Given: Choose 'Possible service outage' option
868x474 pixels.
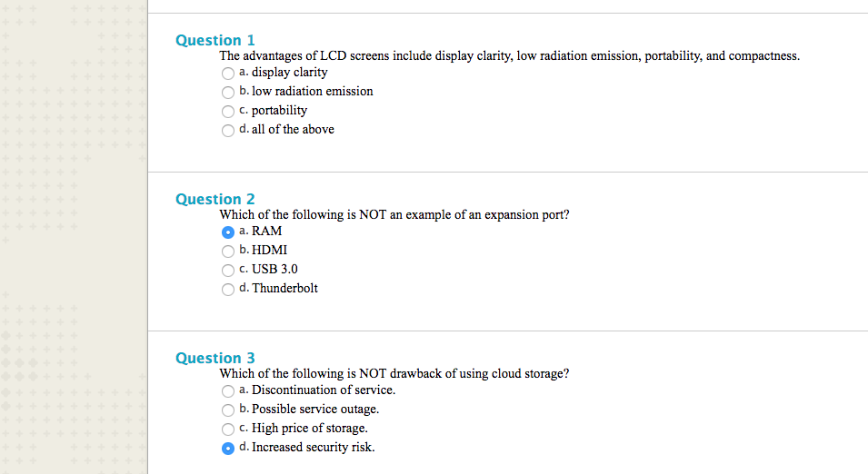Looking at the screenshot, I should (227, 410).
